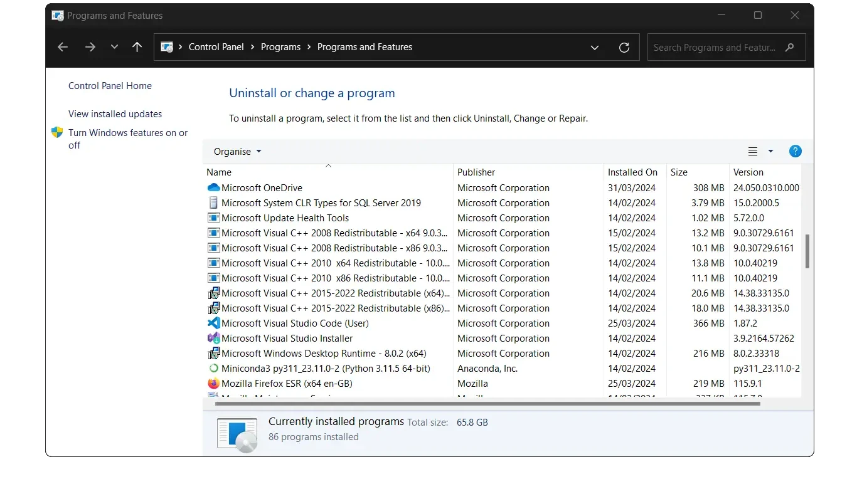Click the horizontal scrollbar thumb
The height and width of the screenshot is (504, 857).
tap(487, 403)
